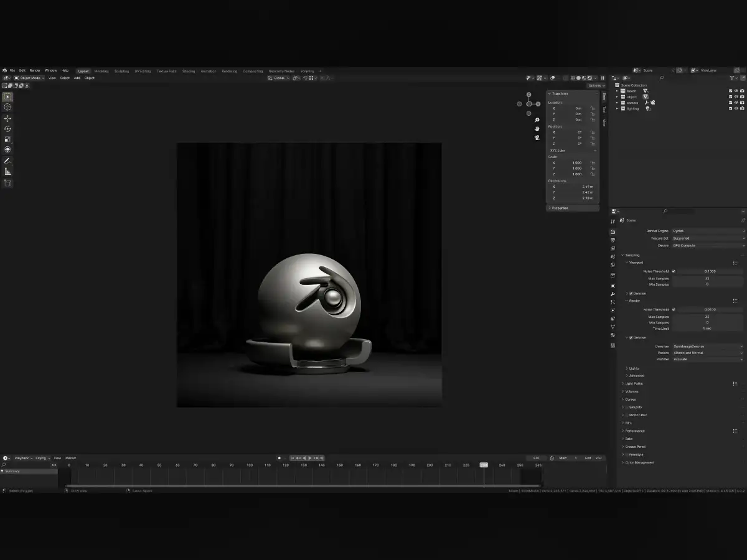Open the Render Engine dropdown
The width and height of the screenshot is (747, 560).
pyautogui.click(x=708, y=231)
